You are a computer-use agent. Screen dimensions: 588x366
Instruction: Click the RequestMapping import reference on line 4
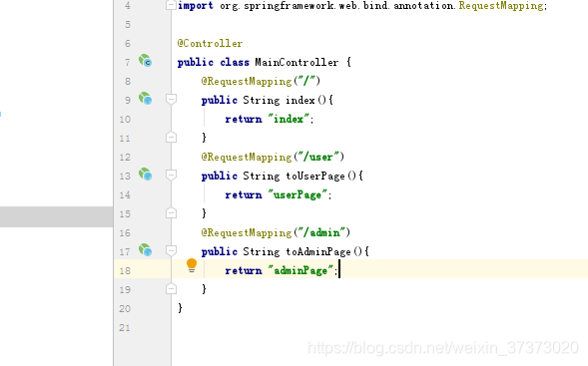point(501,6)
